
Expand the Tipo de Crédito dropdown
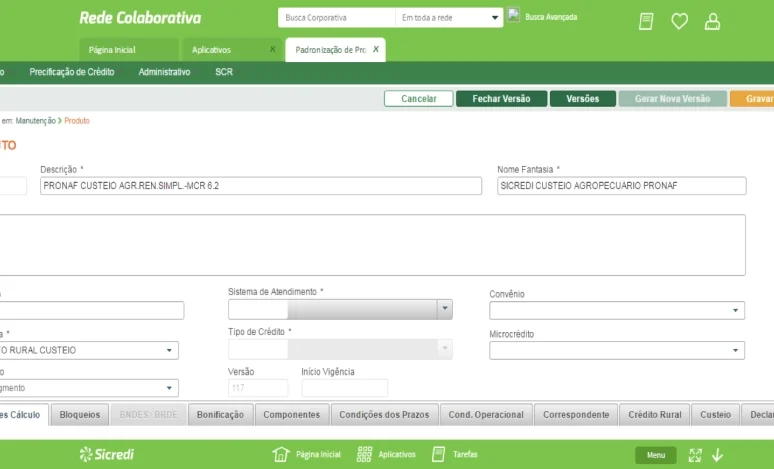point(444,349)
